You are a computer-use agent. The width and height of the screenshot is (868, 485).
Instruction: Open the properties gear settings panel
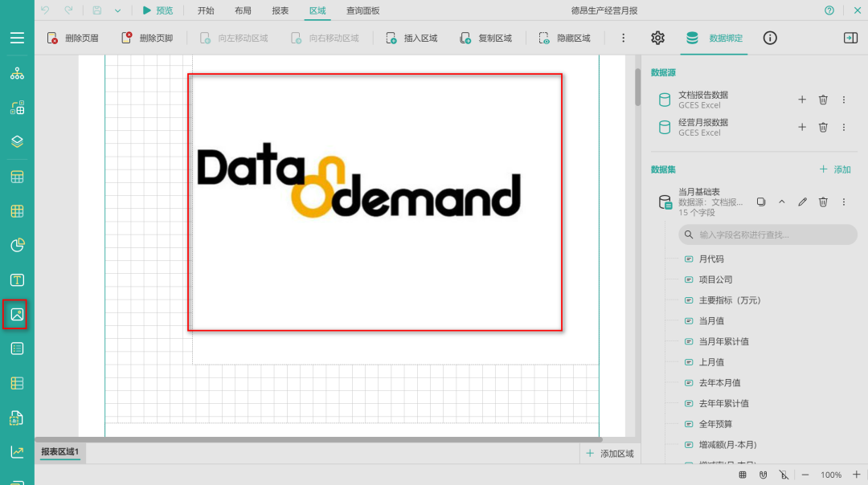pos(657,38)
